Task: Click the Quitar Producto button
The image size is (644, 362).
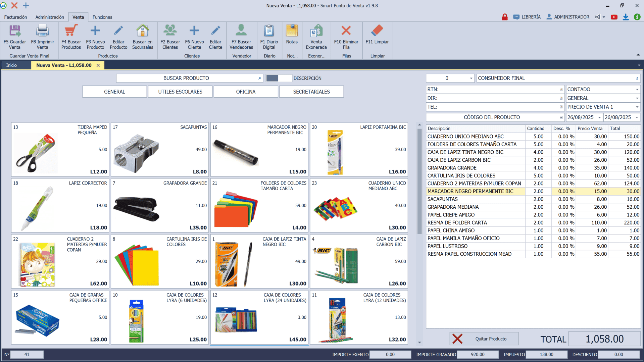Action: pyautogui.click(x=484, y=339)
